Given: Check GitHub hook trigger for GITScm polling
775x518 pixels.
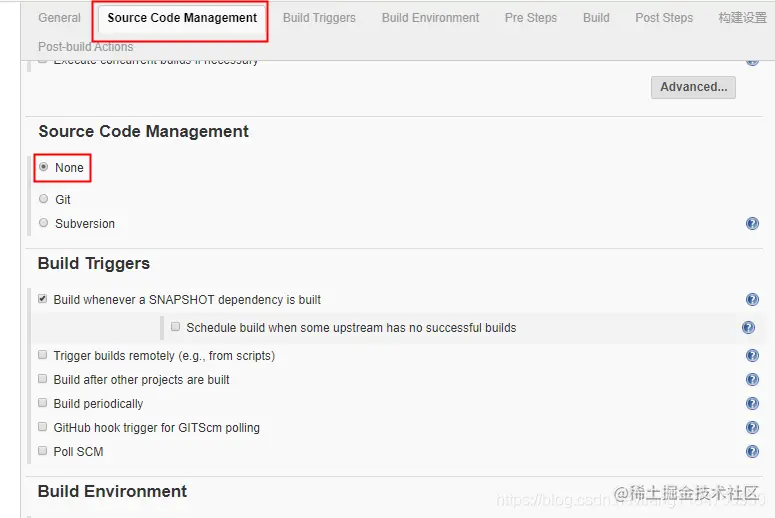Looking at the screenshot, I should [x=43, y=427].
